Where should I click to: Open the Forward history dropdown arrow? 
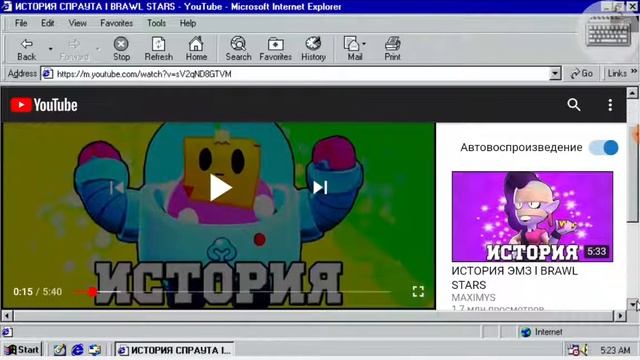[98, 49]
